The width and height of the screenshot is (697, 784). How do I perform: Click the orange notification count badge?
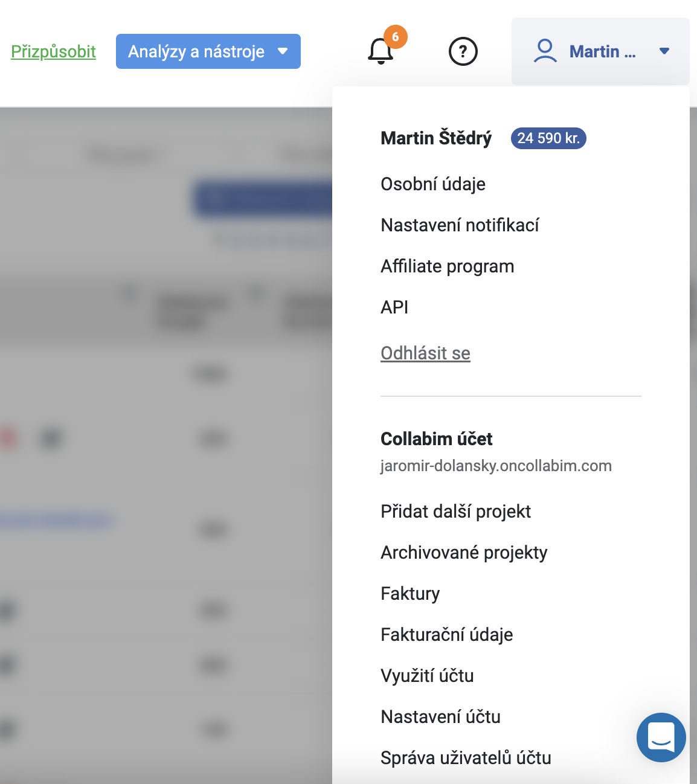(x=396, y=37)
